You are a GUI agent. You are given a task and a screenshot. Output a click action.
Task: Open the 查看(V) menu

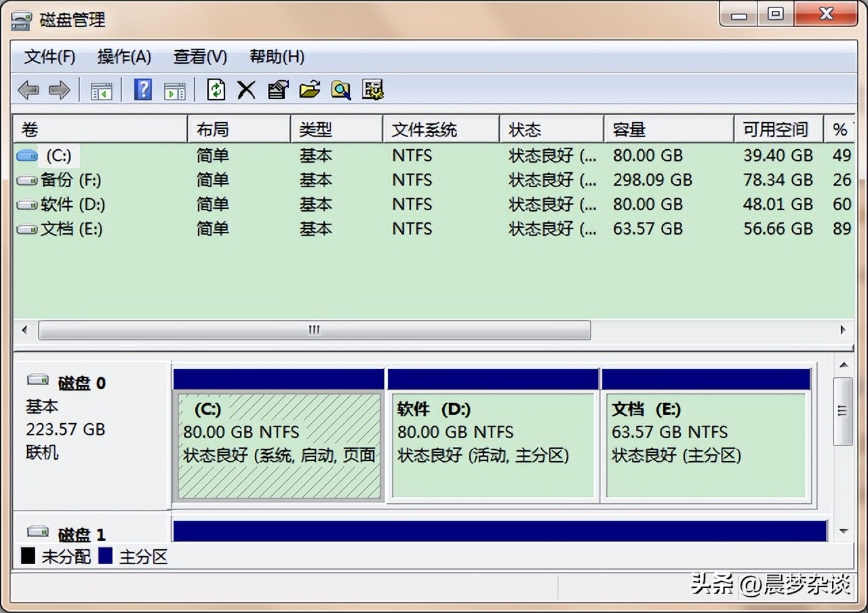coord(200,57)
